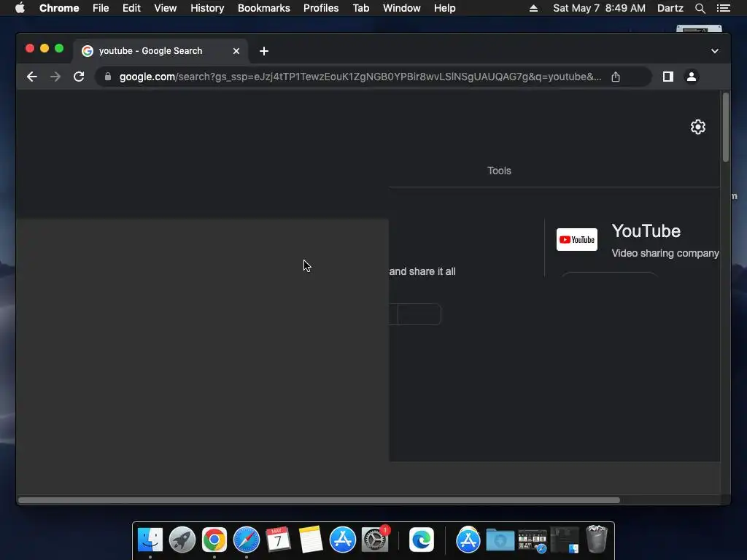Click the date and time display
The width and height of the screenshot is (747, 560).
coord(600,8)
